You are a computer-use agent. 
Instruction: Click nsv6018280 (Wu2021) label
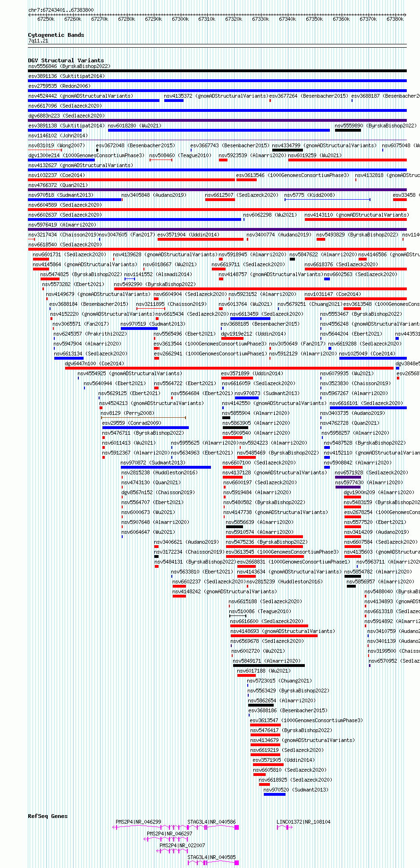click(x=134, y=126)
